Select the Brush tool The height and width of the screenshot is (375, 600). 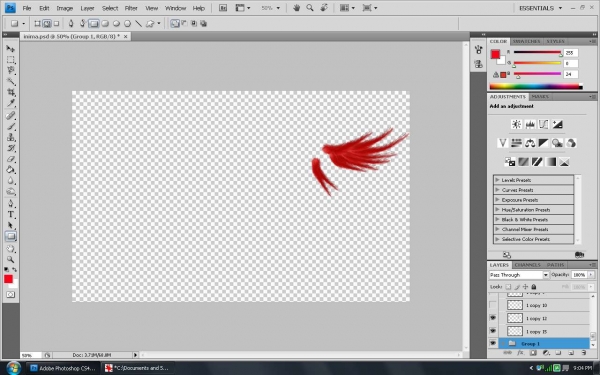pyautogui.click(x=10, y=126)
